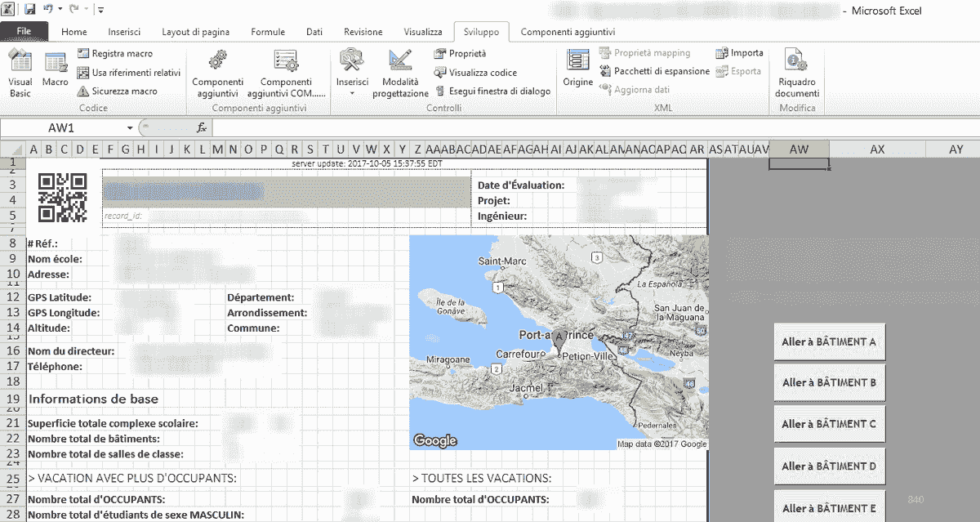Switch to the Formule ribbon tab
Screen dimensions: 980x522
tap(267, 32)
